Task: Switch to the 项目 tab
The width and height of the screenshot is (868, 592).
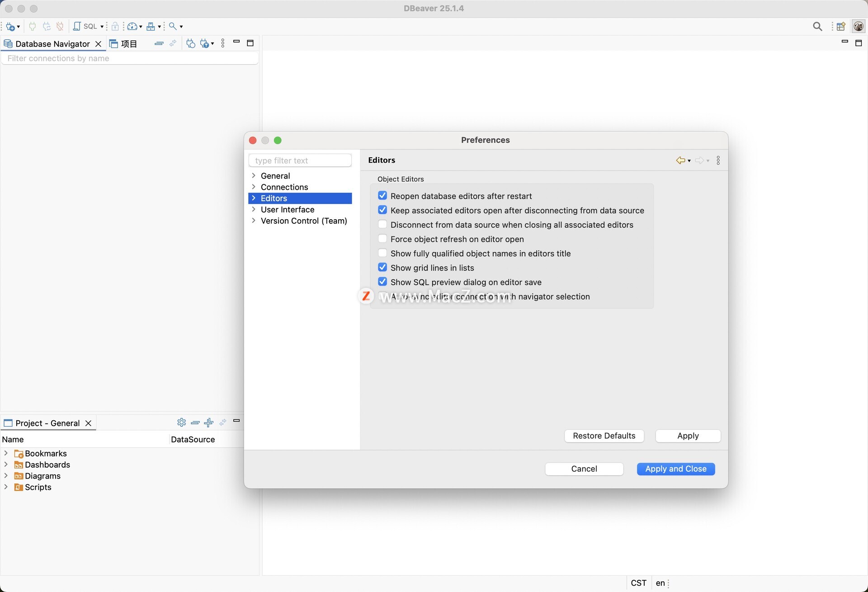Action: (123, 44)
